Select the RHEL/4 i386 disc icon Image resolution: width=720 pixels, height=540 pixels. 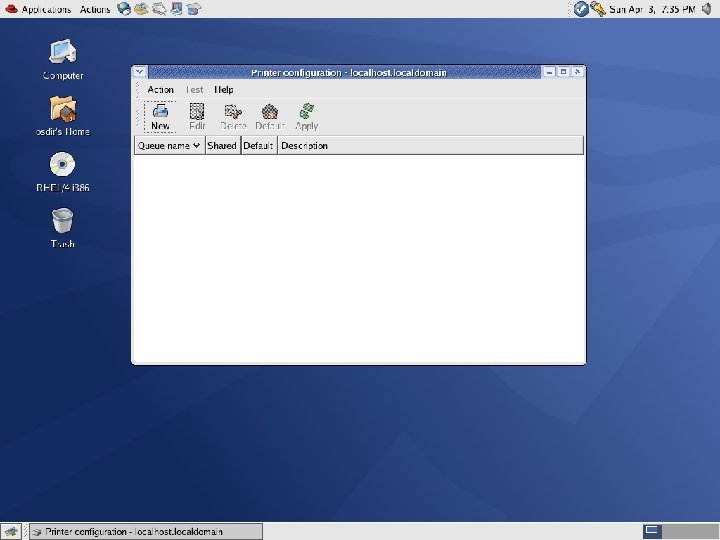(x=63, y=172)
